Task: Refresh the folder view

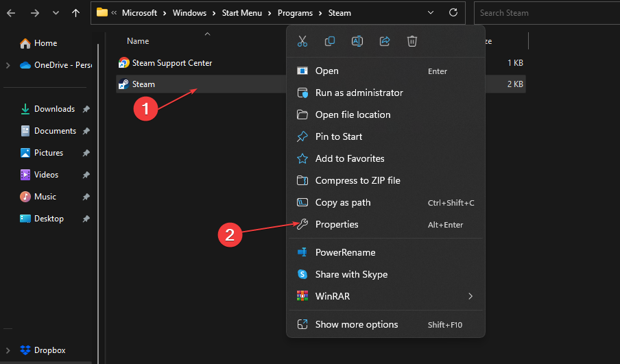Action: point(453,12)
